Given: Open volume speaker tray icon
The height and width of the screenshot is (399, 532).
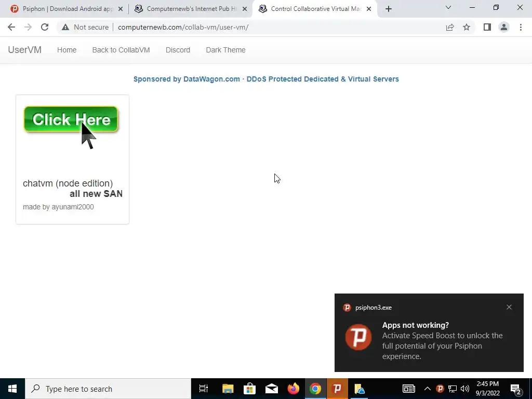Looking at the screenshot, I should (x=465, y=389).
